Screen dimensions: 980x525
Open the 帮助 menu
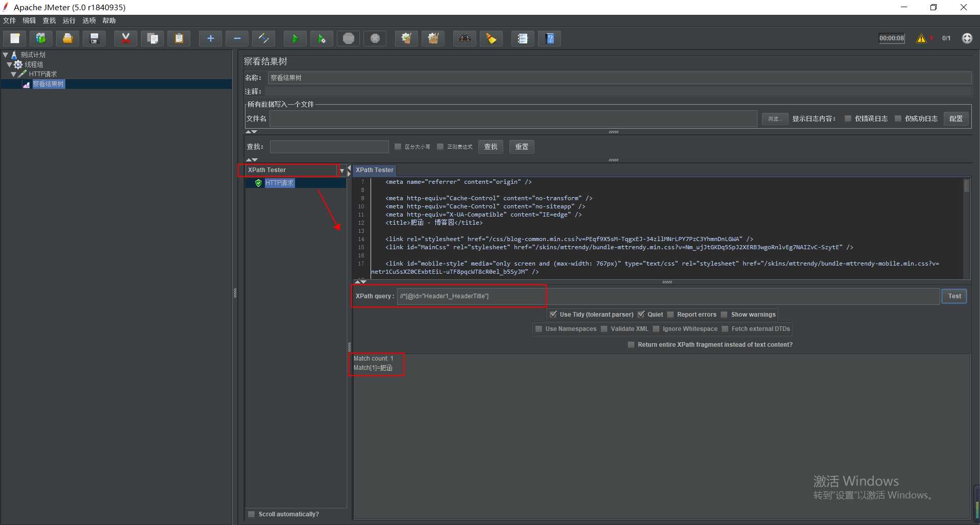[109, 20]
